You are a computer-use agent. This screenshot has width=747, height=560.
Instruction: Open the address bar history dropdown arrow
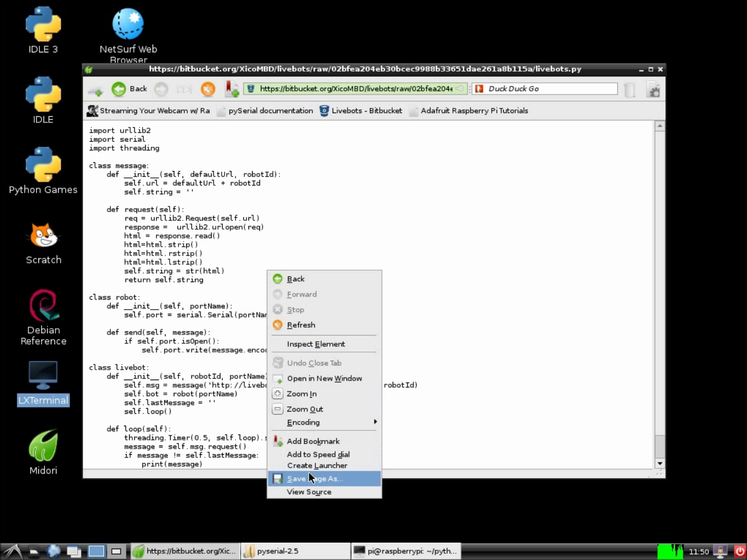pos(461,89)
